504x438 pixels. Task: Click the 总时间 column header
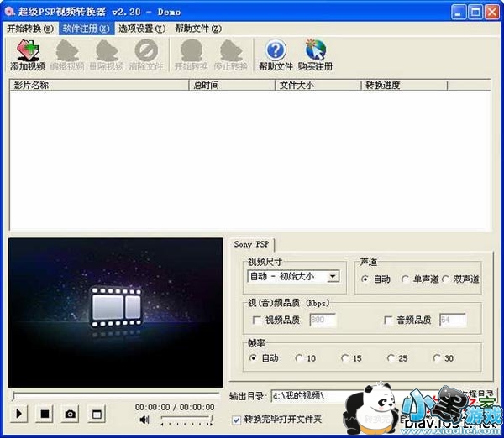click(232, 86)
